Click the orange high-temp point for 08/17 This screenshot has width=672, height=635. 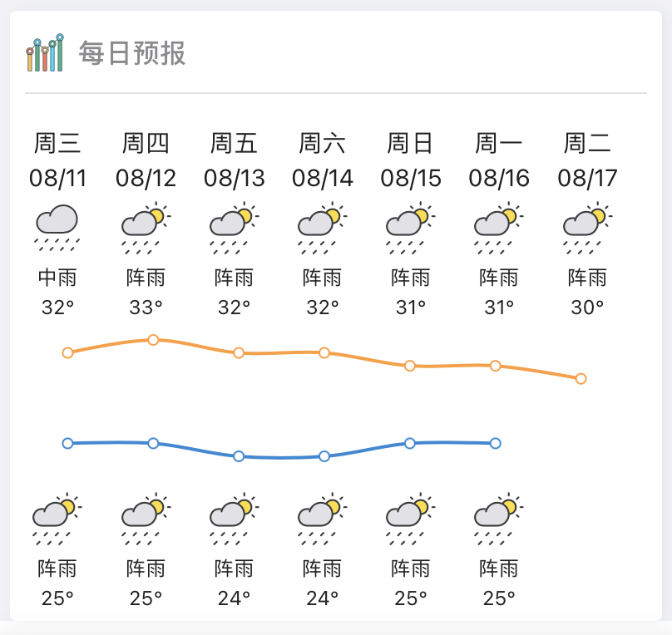[x=581, y=378]
